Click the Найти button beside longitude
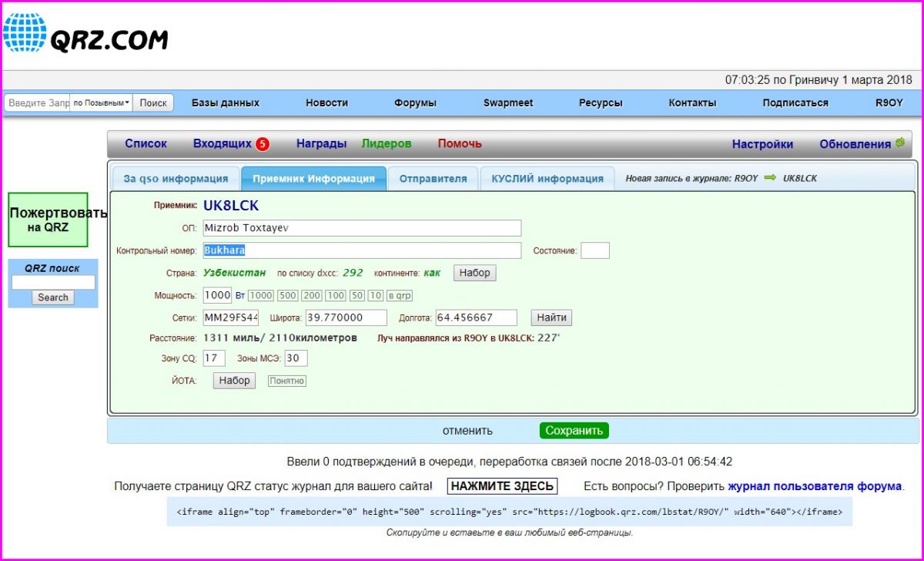The width and height of the screenshot is (924, 561). tap(551, 317)
